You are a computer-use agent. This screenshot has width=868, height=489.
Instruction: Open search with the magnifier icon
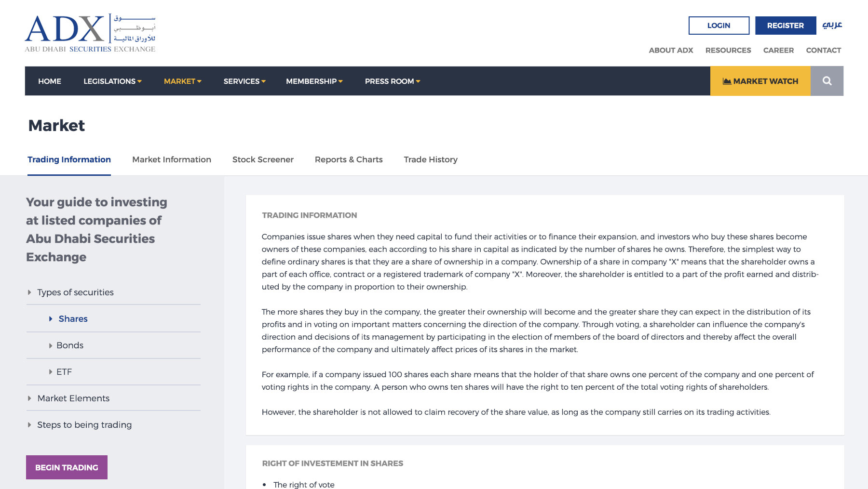click(x=827, y=81)
